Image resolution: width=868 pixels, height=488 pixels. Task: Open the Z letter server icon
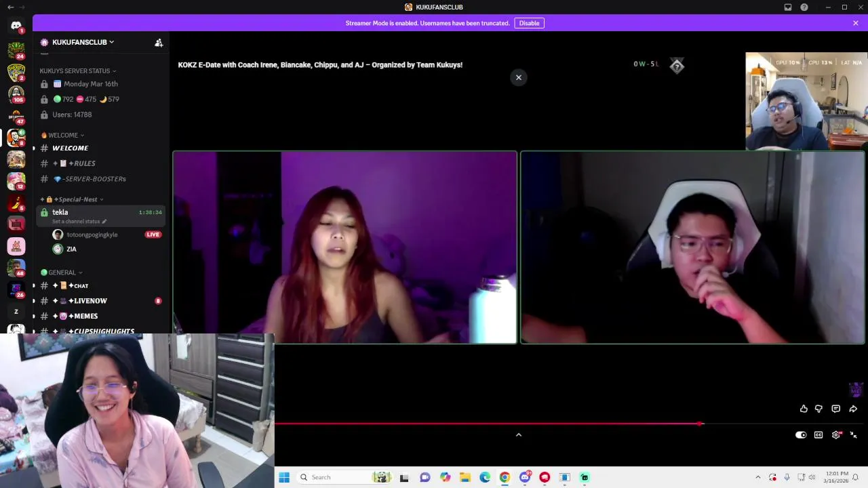(16, 312)
